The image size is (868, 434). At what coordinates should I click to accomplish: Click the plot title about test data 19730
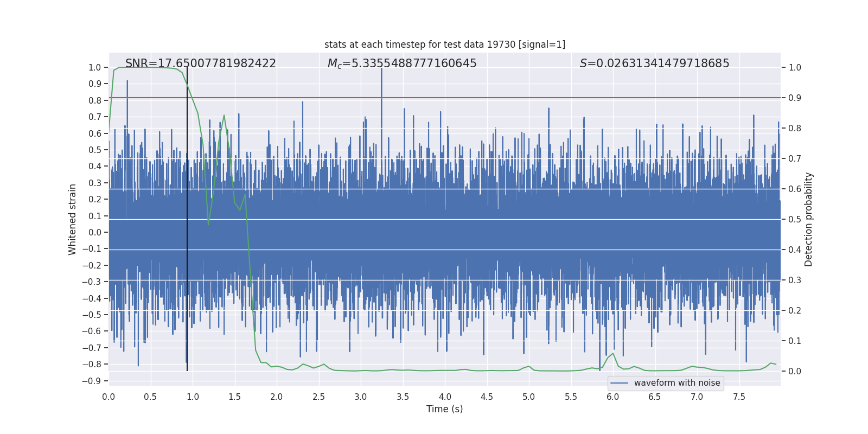click(x=444, y=44)
